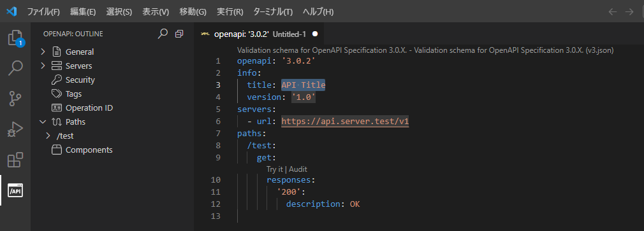Click the VS Code logo icon
This screenshot has height=231, width=644.
pyautogui.click(x=11, y=11)
